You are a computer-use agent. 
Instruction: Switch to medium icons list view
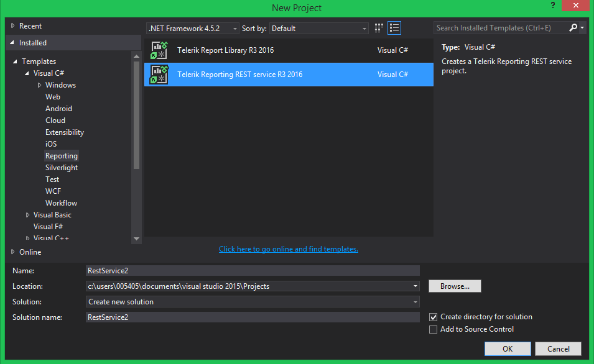click(x=394, y=28)
